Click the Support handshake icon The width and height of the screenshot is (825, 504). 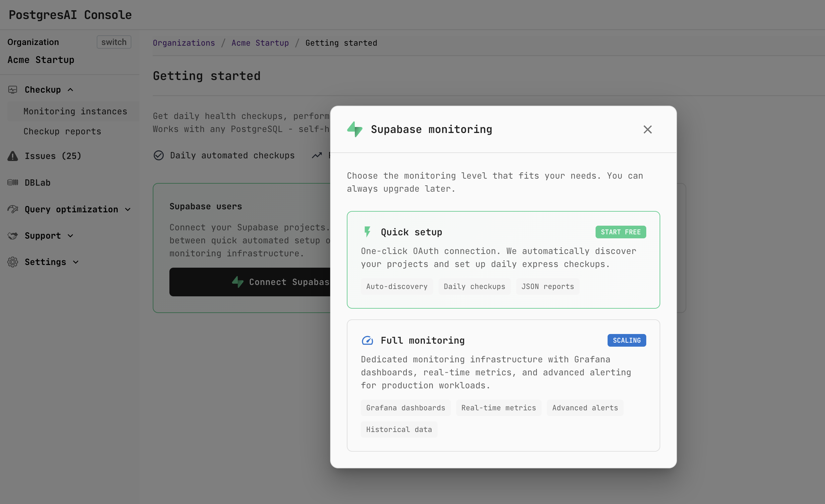13,236
